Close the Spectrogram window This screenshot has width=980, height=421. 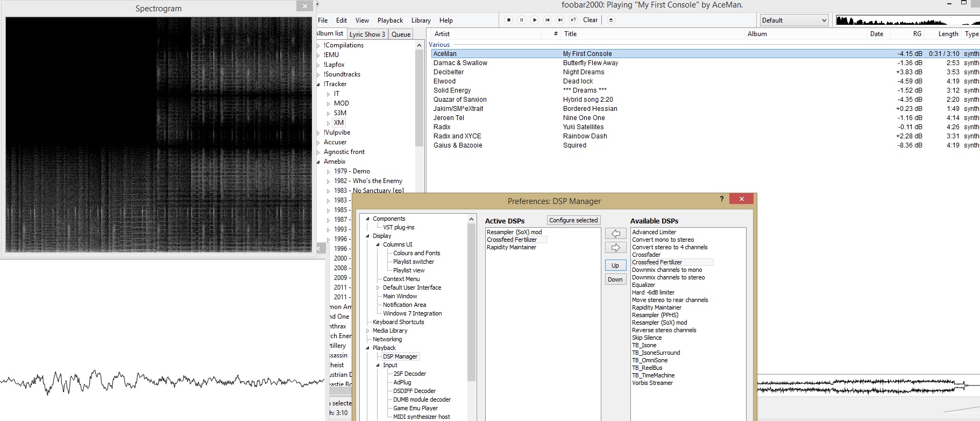point(304,6)
